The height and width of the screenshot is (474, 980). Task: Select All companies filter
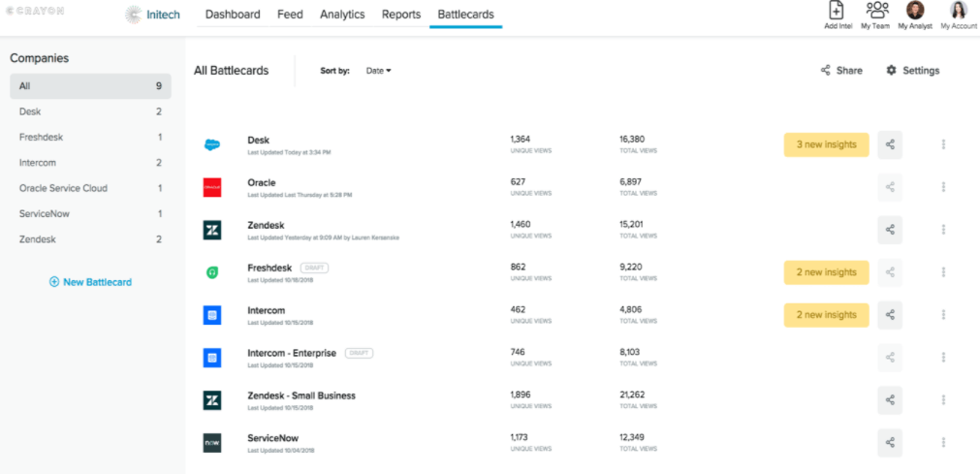[x=90, y=85]
